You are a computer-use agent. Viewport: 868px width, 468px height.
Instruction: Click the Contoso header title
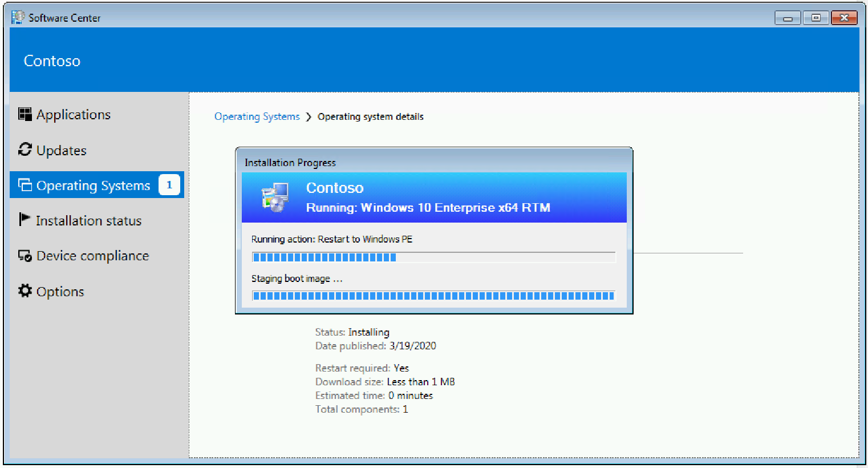tap(52, 61)
